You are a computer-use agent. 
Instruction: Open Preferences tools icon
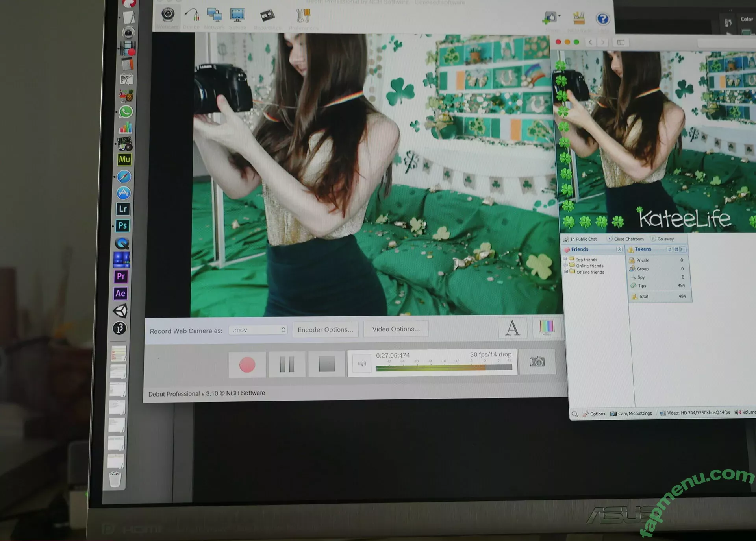303,17
